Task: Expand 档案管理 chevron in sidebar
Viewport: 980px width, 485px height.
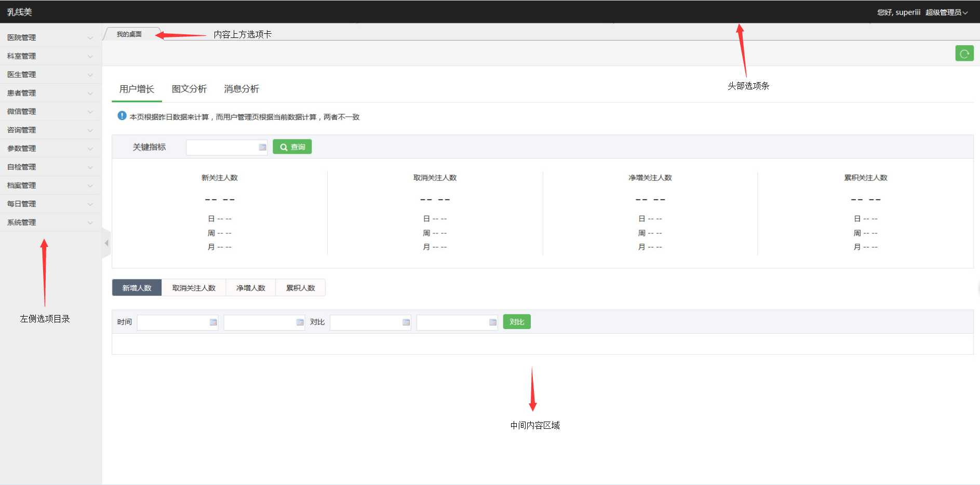Action: coord(90,186)
